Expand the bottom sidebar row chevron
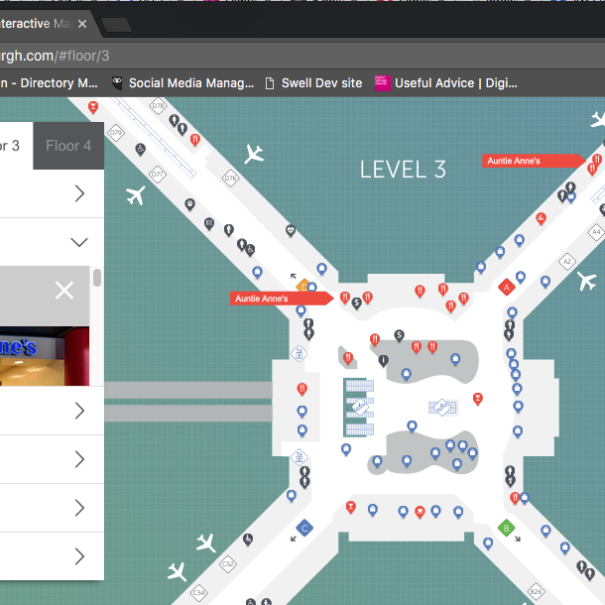Screen dimensions: 605x605 (x=80, y=556)
